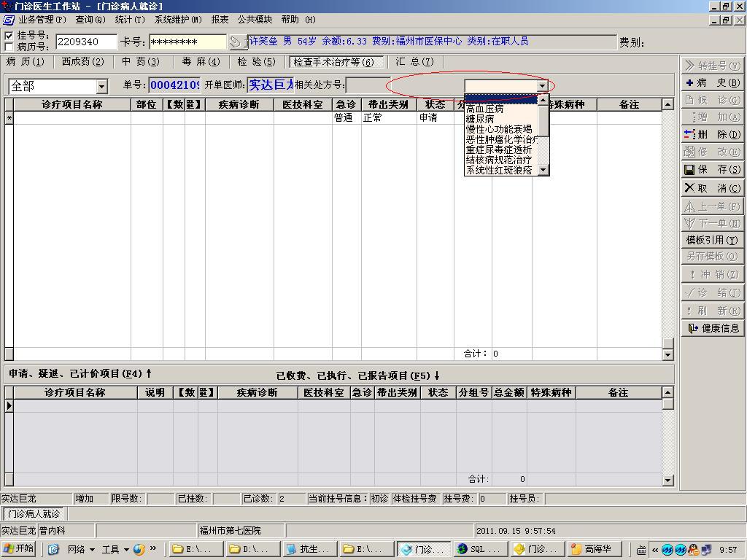
Task: Click 已收费、已执行、已报告项目(F5) section header
Action: click(x=358, y=376)
